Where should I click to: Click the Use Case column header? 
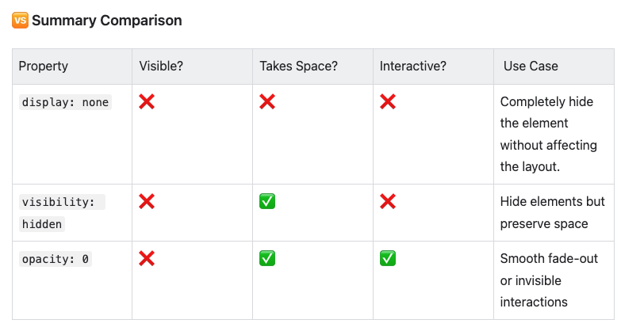[531, 66]
